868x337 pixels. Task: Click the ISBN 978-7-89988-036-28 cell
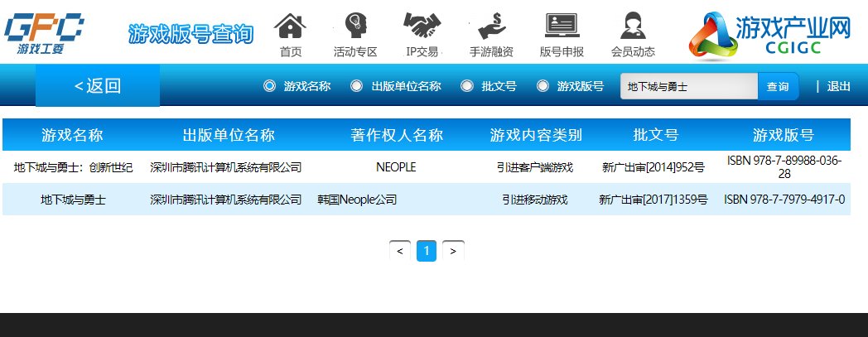(x=784, y=167)
